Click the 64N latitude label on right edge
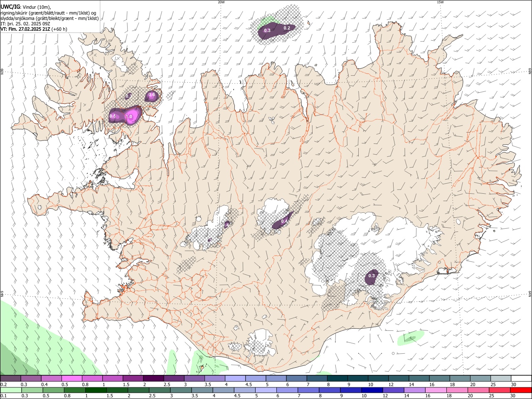Viewport: 532px width, 399px height. pos(530,293)
